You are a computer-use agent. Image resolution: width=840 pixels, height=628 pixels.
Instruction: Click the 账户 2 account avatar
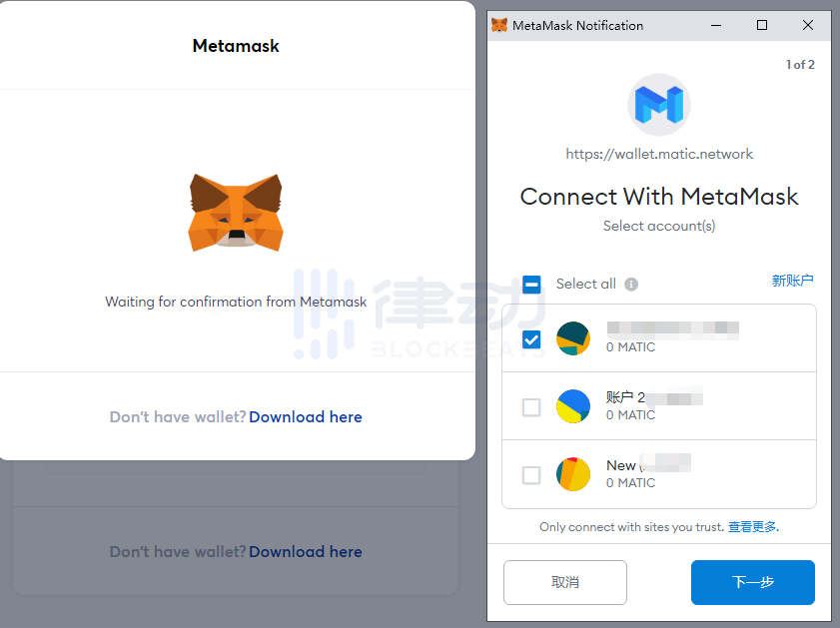coord(573,406)
